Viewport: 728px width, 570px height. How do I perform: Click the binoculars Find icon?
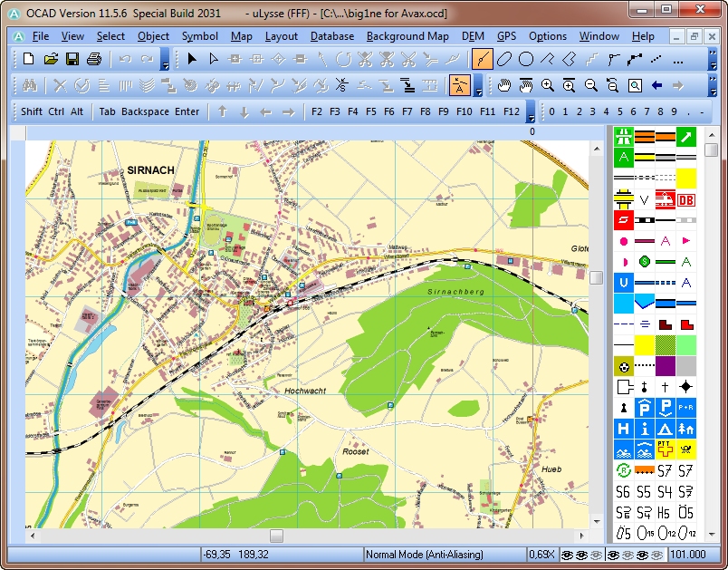(x=29, y=85)
